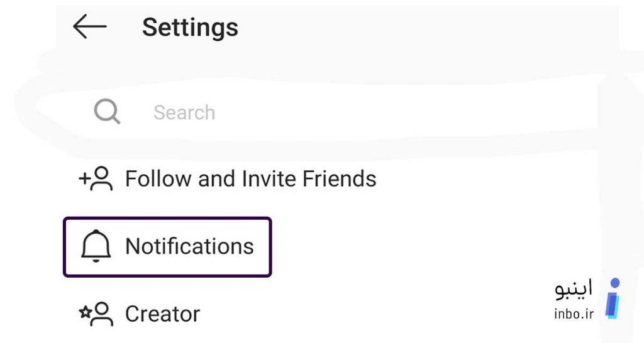Select the purple-outlined Notifications box
This screenshot has width=644, height=343.
point(167,247)
